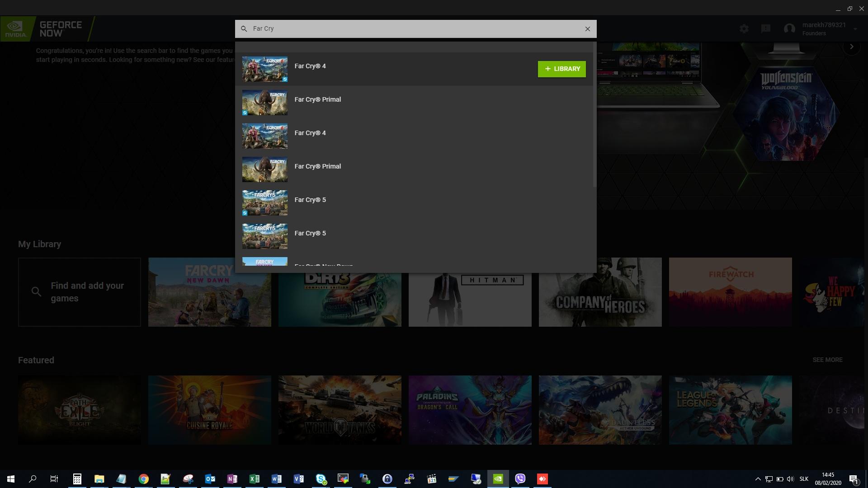Open OneNote from the taskbar
This screenshot has width=868, height=488.
(x=232, y=479)
